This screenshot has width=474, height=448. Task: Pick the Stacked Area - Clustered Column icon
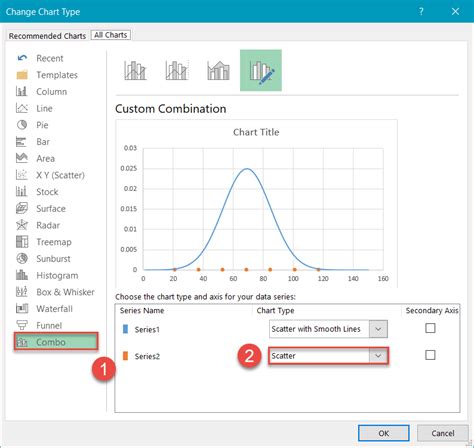218,70
